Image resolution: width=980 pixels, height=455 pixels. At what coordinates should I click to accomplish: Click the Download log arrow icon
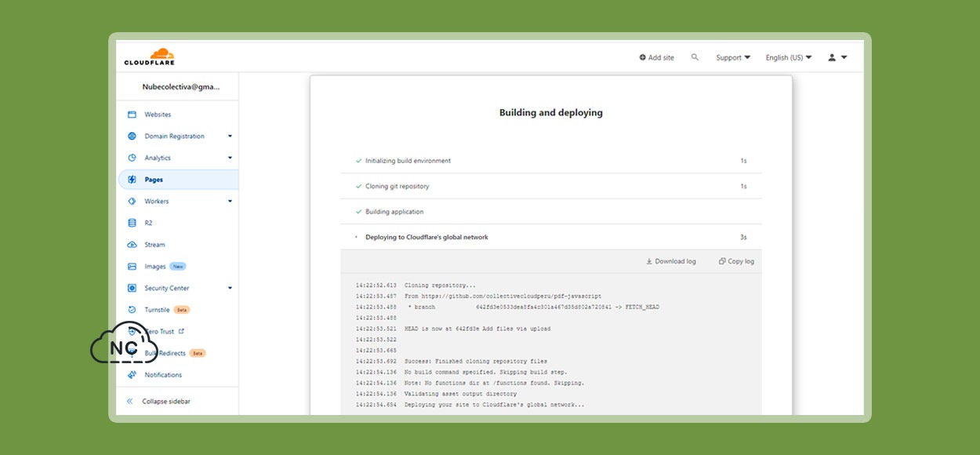click(x=649, y=261)
